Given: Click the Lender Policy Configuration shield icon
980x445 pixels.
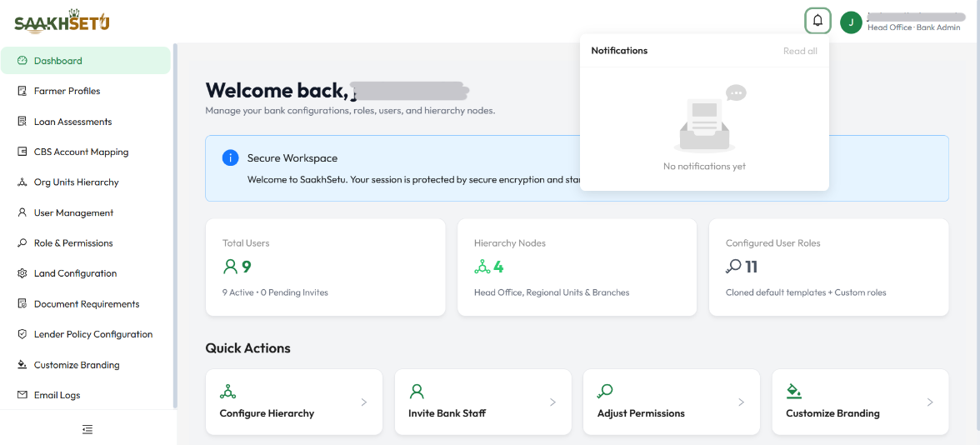Looking at the screenshot, I should 22,334.
